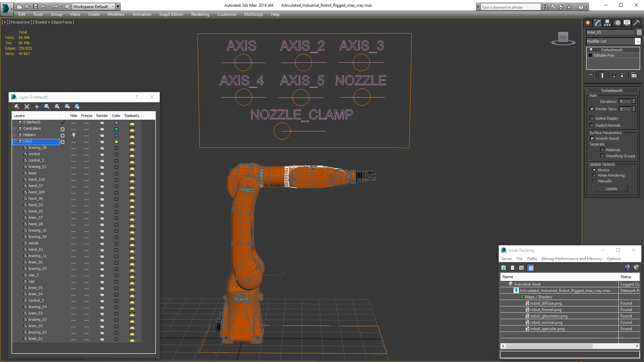Collapse the TurboSmooth rollout header
The width and height of the screenshot is (644, 362).
(612, 90)
